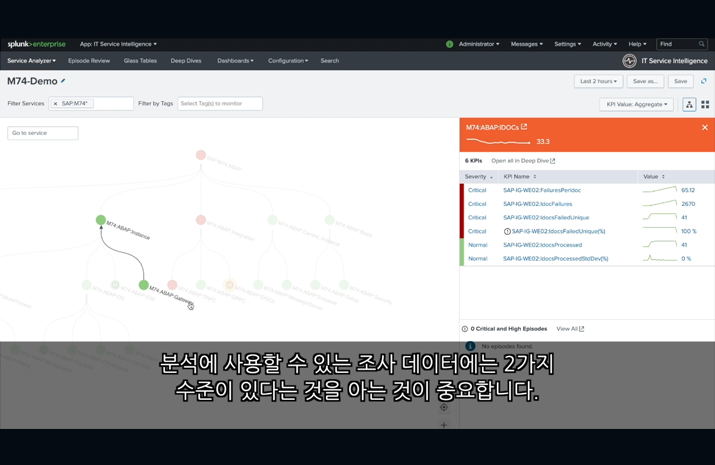Open the Messages menu
The width and height of the screenshot is (715, 465).
coord(527,44)
